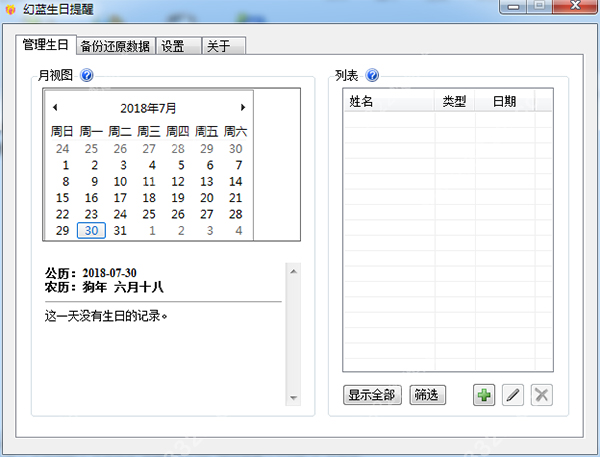Select grayed day 1 of August
The height and width of the screenshot is (457, 600).
coord(152,230)
